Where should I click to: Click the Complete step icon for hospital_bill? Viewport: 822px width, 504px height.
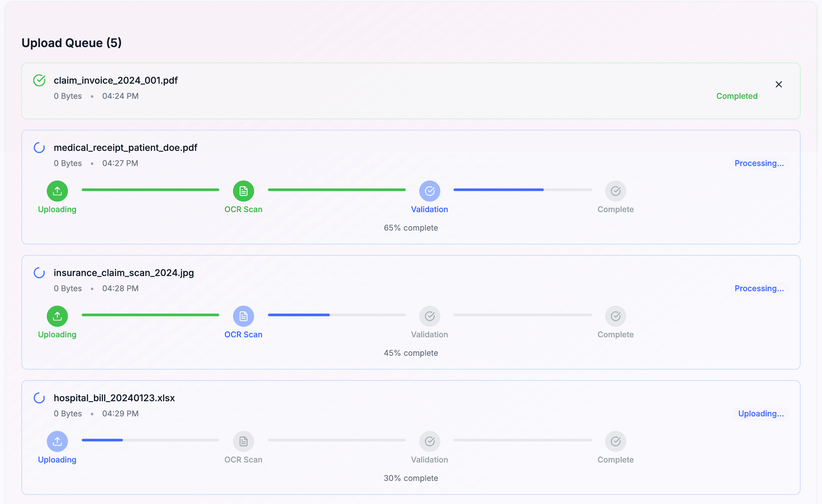[615, 441]
